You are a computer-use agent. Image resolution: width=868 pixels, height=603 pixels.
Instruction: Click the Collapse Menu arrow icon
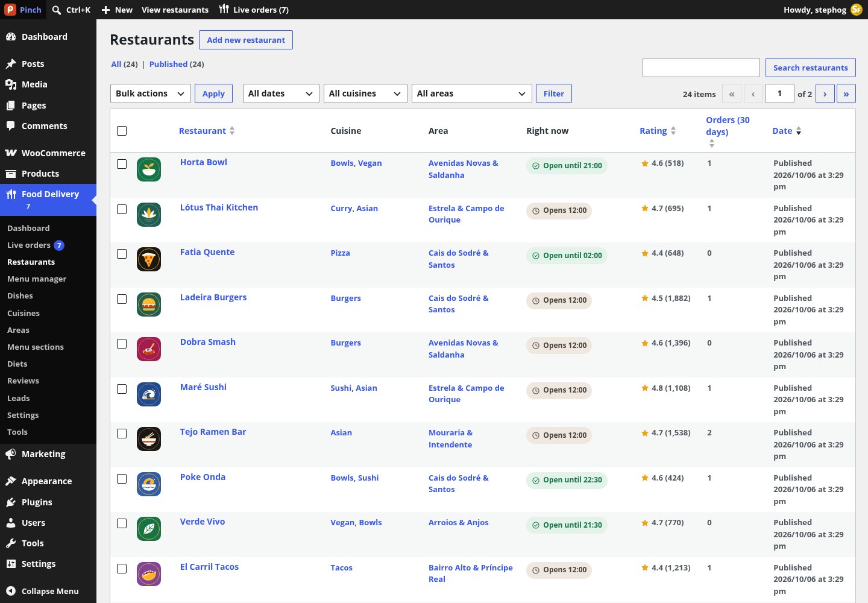click(11, 591)
